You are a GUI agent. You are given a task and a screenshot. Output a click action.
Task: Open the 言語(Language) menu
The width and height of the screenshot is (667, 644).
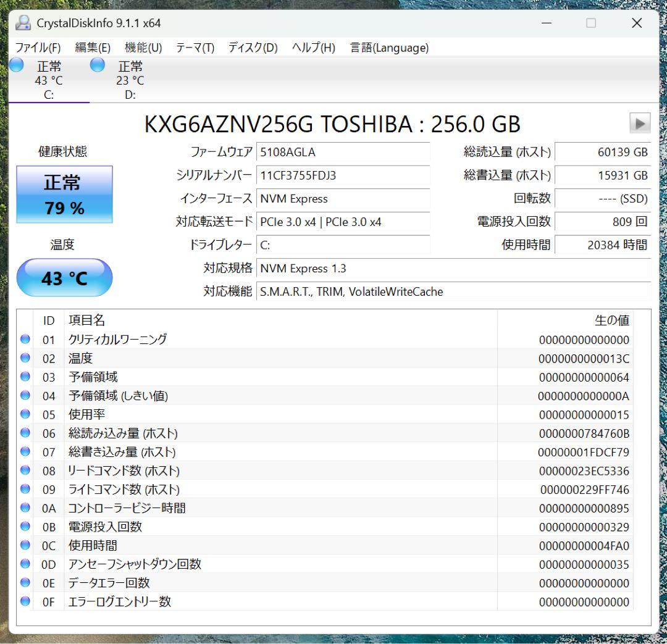click(388, 48)
